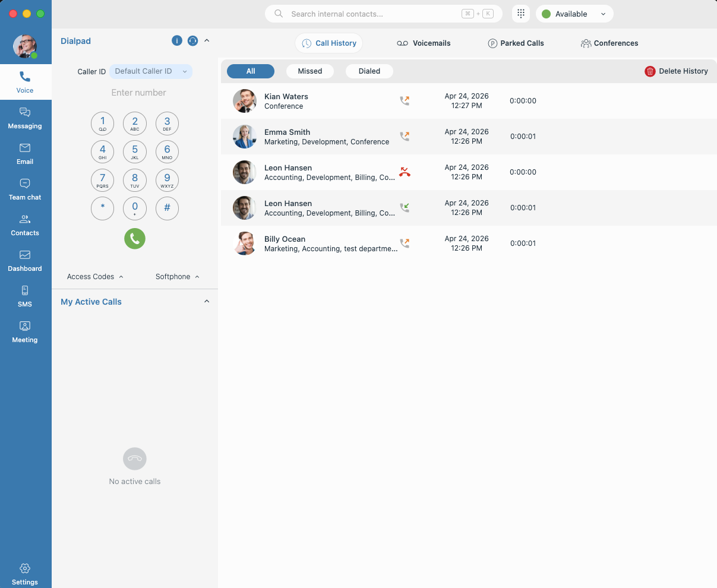Click the Dialpad info icon

[176, 41]
